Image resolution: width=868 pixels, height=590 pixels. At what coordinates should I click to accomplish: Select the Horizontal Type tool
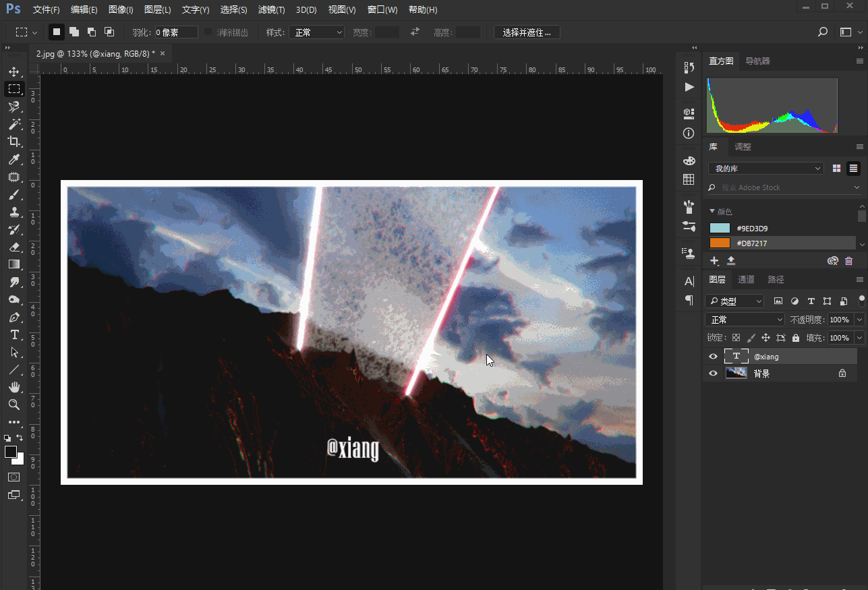(x=13, y=335)
